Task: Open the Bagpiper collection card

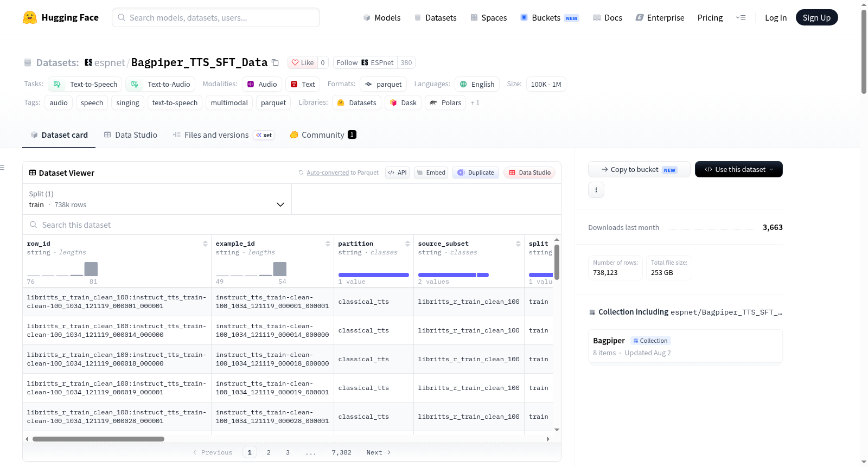Action: point(685,346)
